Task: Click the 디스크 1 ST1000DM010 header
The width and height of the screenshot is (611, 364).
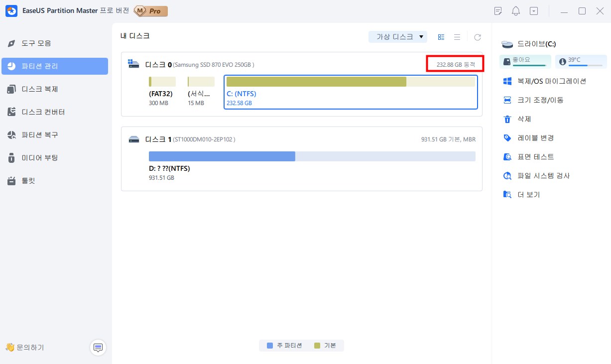Action: click(x=190, y=139)
